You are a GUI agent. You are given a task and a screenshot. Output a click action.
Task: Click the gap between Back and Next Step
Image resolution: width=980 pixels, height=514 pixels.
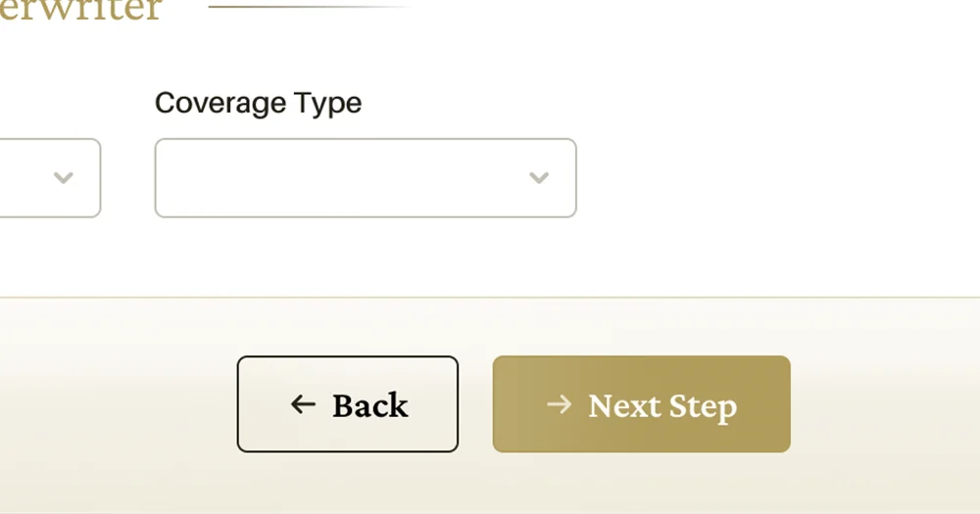475,404
